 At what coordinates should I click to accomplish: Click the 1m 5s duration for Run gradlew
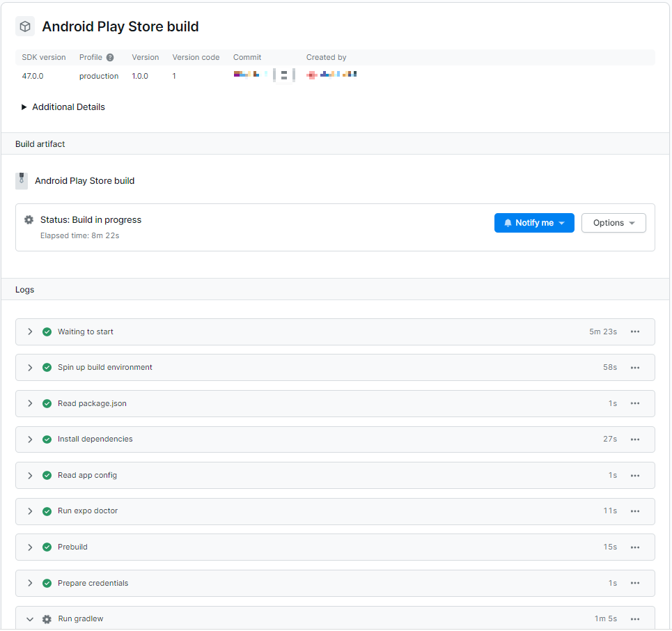click(x=606, y=619)
